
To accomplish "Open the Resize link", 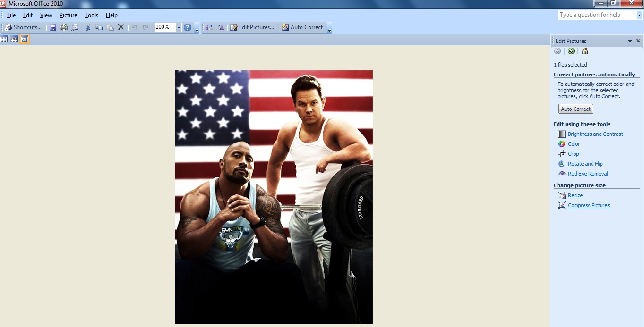I will pyautogui.click(x=575, y=195).
